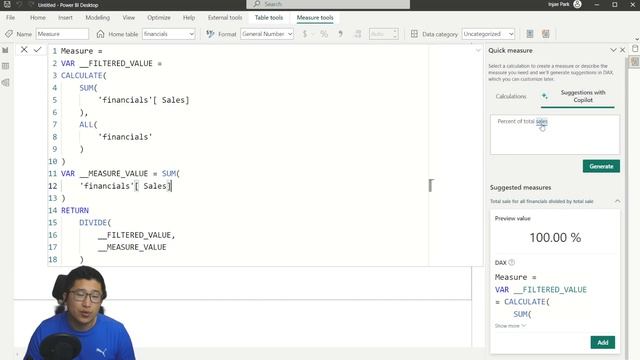Click the Power BI save icon in title bar
Image resolution: width=640 pixels, height=360 pixels.
pyautogui.click(x=7, y=5)
